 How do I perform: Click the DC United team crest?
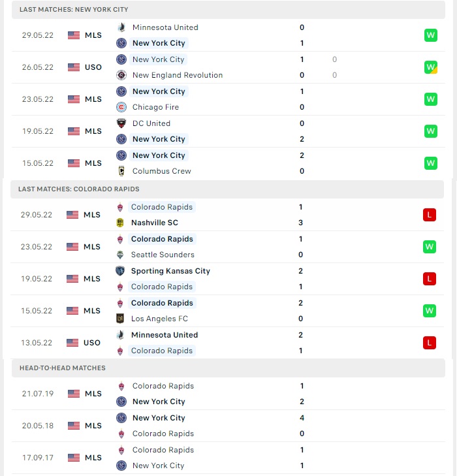(121, 123)
